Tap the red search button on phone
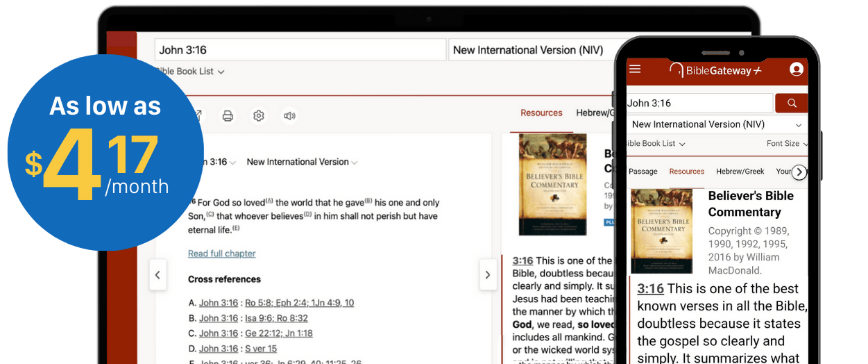 tap(792, 104)
